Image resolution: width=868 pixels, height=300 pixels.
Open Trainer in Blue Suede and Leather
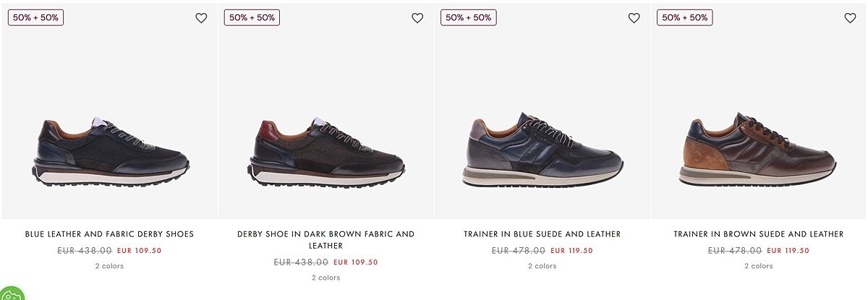542,234
